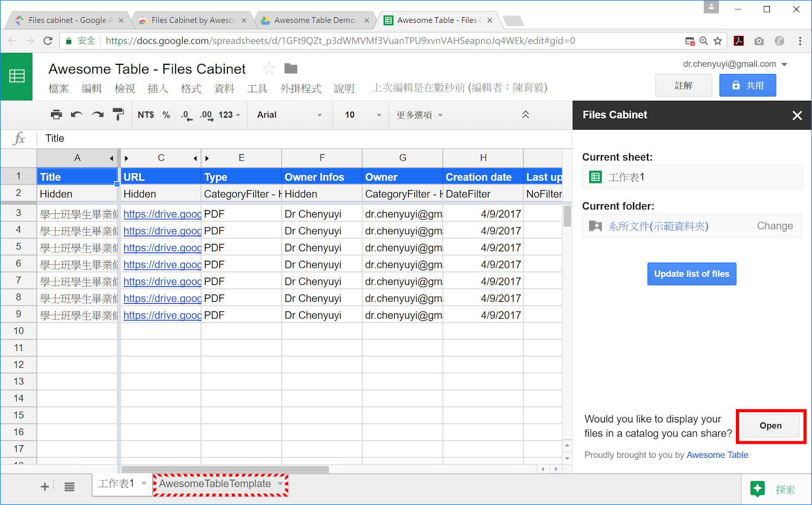The height and width of the screenshot is (505, 812).
Task: Increase decimal places
Action: [206, 115]
